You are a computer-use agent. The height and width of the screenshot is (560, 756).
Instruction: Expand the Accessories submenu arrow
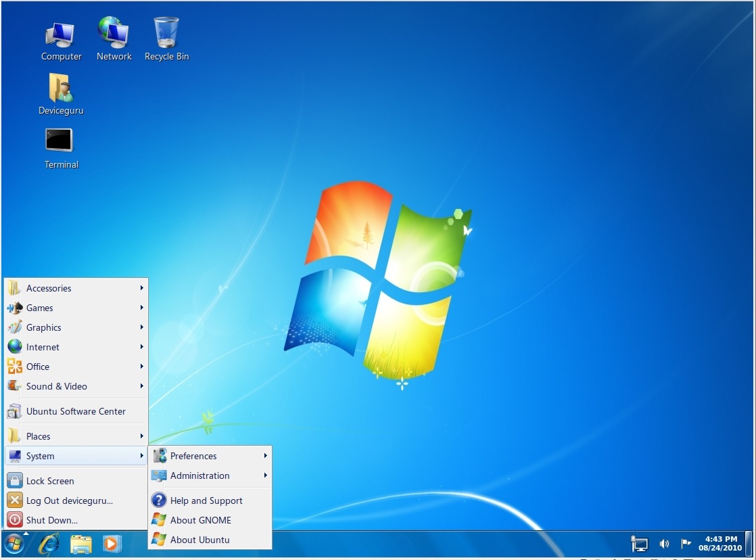(142, 288)
